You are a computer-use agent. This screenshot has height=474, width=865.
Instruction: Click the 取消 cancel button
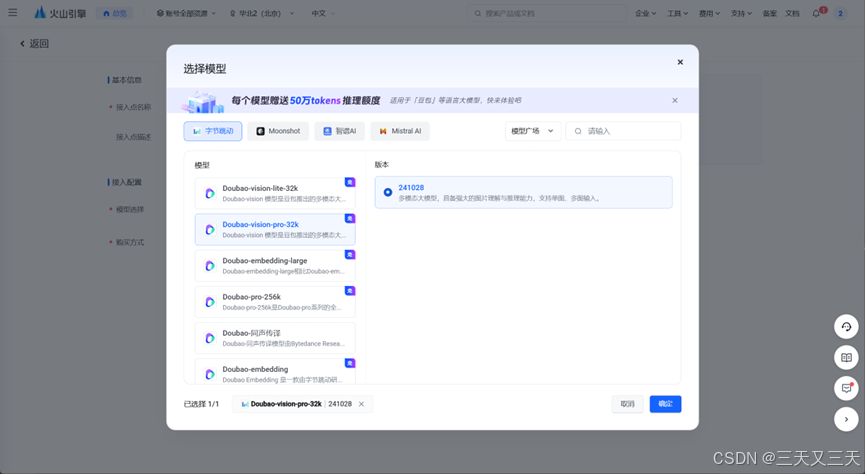[627, 404]
